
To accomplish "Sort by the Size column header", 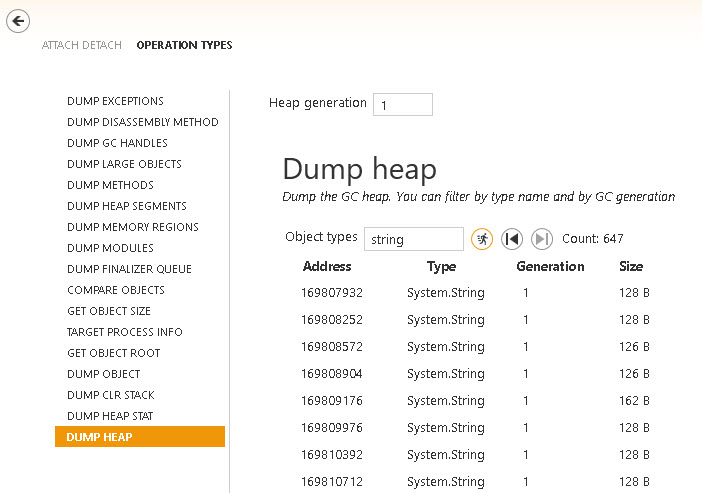I will coord(631,266).
